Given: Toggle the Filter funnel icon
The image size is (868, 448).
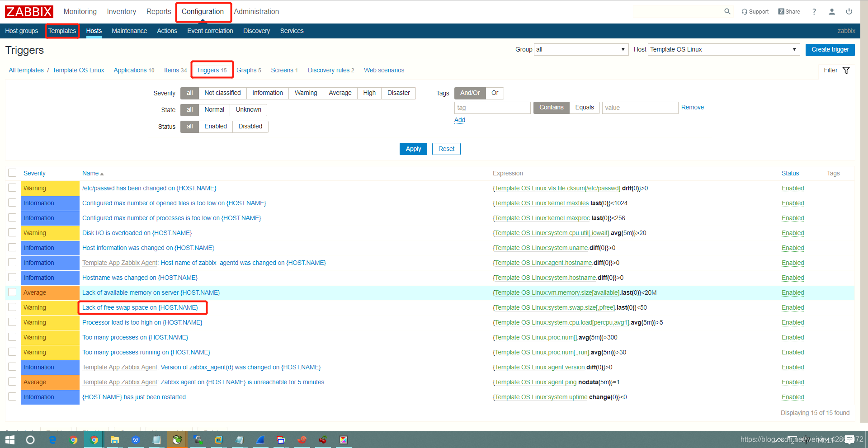Looking at the screenshot, I should 846,70.
